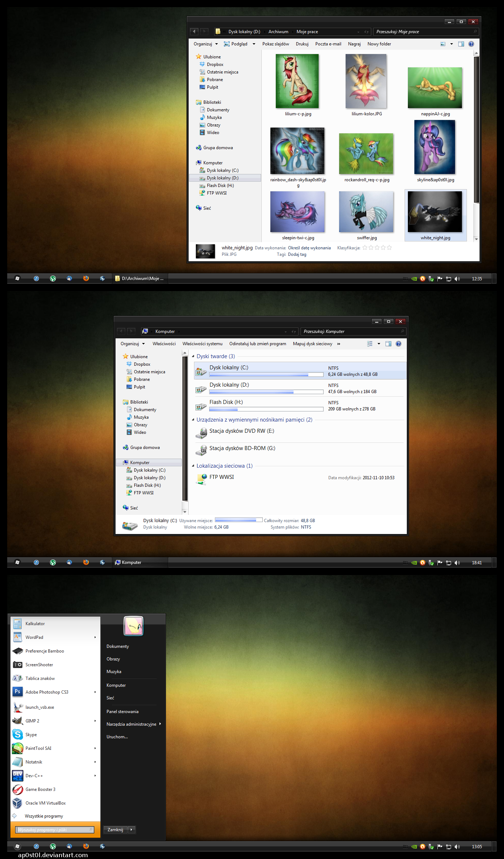Select Ostatnie miejsca in Moje prace sidebar
This screenshot has height=859, width=504.
pyautogui.click(x=222, y=72)
